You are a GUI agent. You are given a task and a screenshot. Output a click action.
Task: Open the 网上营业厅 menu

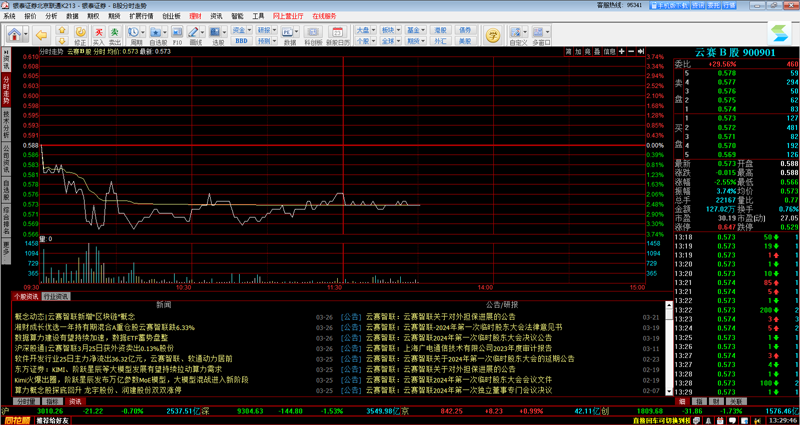(x=289, y=16)
